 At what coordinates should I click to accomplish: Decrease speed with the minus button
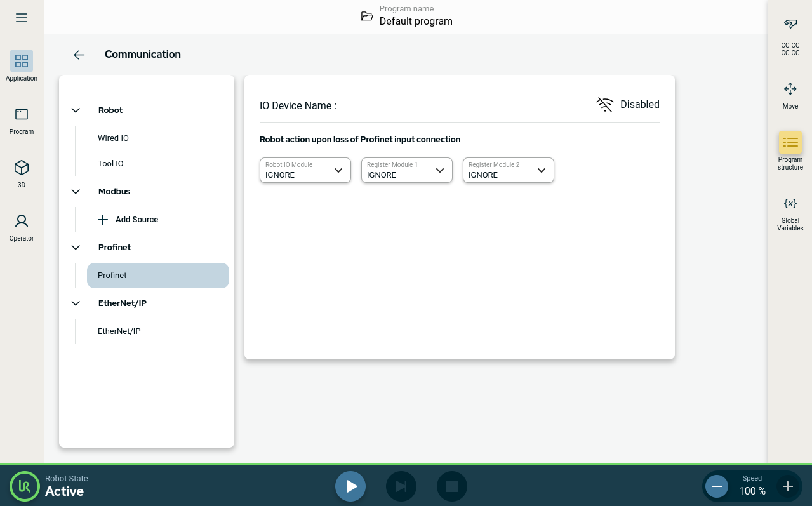pyautogui.click(x=716, y=486)
